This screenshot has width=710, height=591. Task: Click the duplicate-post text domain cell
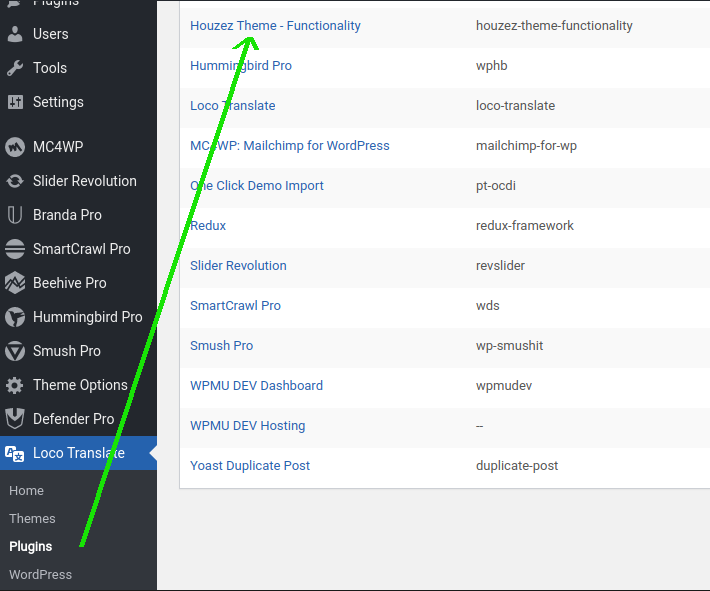(517, 466)
